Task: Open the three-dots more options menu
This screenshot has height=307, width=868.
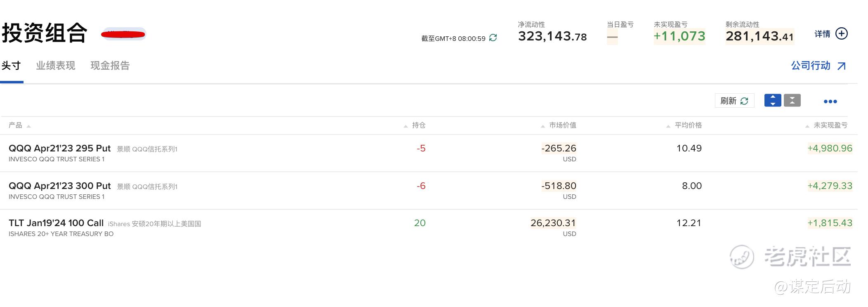Action: (x=830, y=102)
